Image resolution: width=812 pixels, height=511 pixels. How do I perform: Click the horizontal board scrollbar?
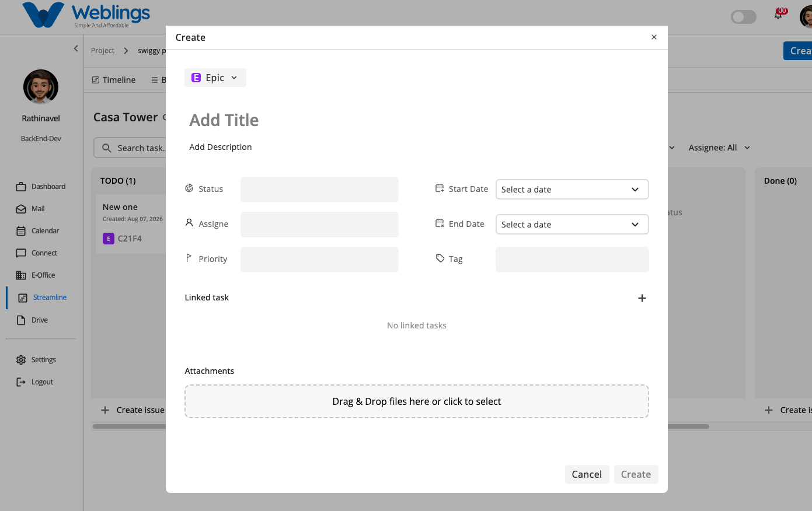pyautogui.click(x=401, y=426)
